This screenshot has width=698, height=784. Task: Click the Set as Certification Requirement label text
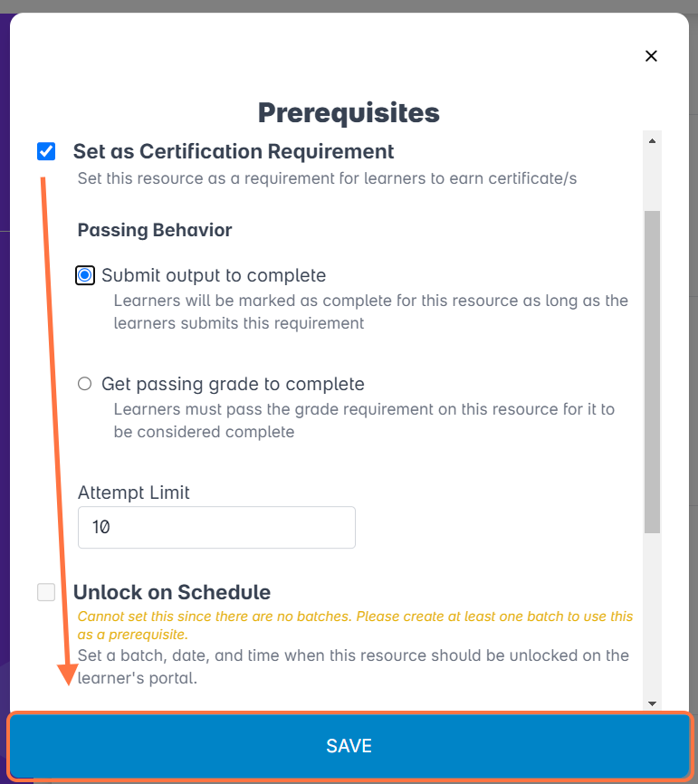coord(234,151)
